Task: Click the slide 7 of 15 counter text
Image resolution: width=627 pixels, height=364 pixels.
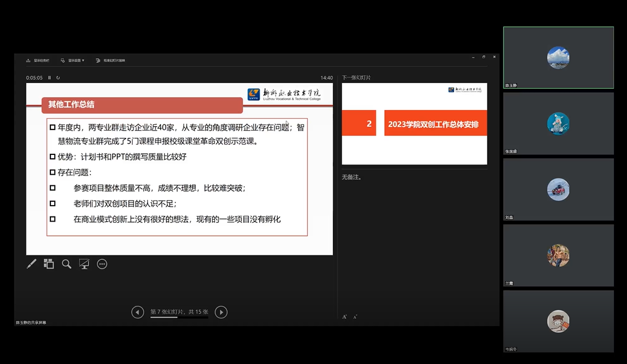Action: pyautogui.click(x=179, y=311)
